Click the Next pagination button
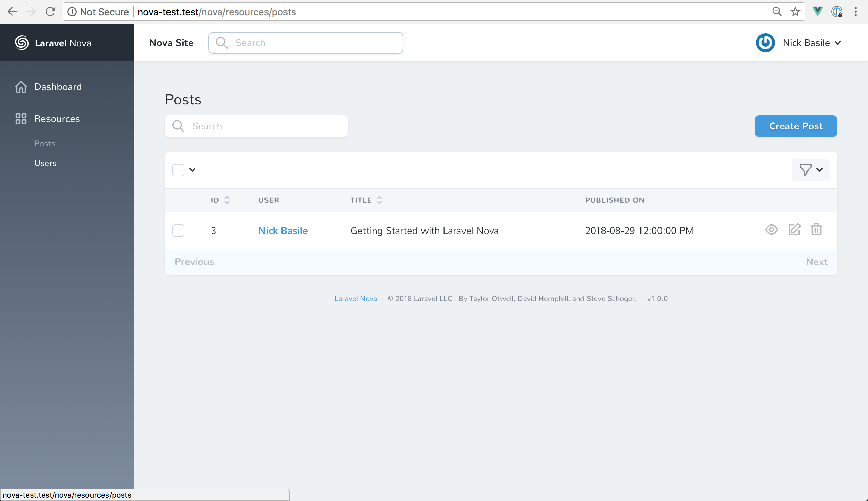868x501 pixels. coord(816,262)
